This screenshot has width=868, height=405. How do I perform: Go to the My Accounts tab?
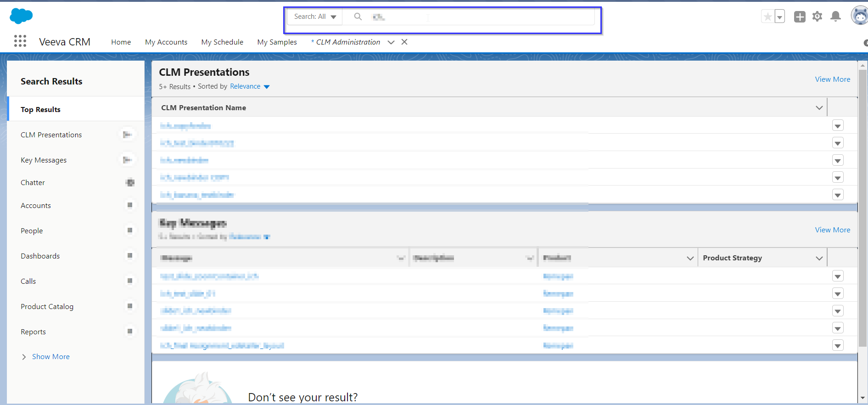(x=166, y=42)
